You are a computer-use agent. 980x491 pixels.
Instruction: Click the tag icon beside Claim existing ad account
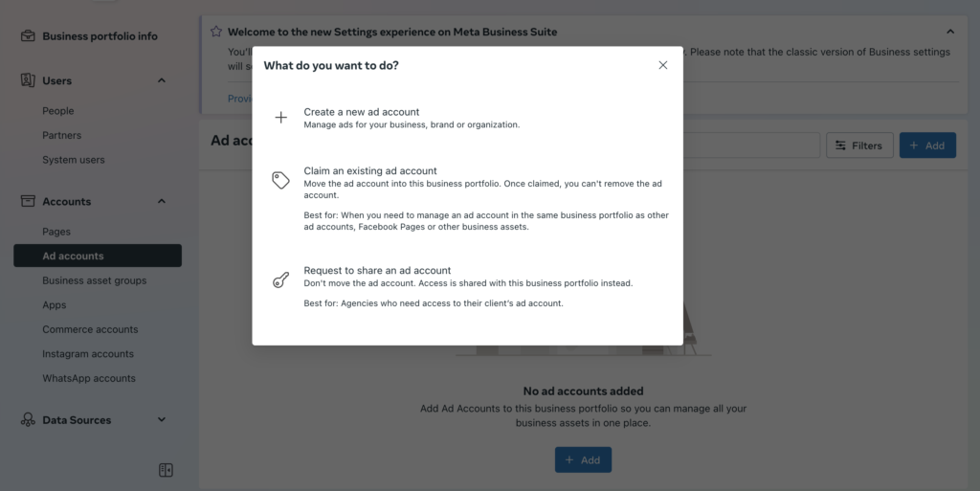pos(280,180)
